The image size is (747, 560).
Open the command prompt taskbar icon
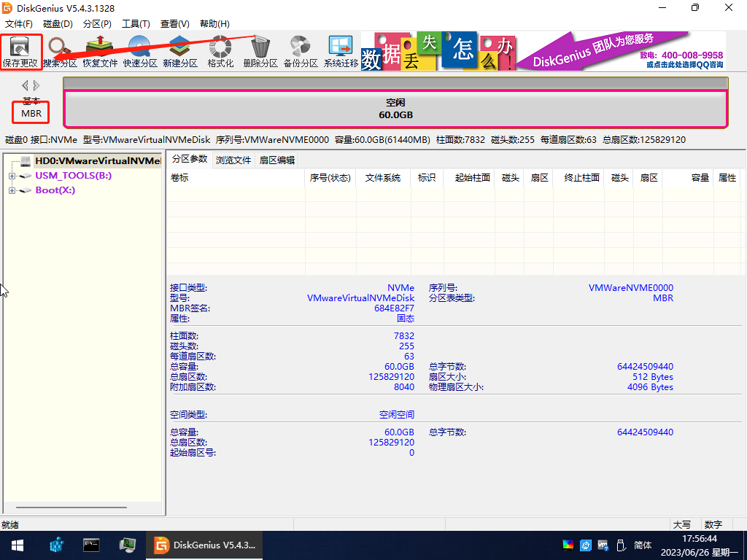91,545
